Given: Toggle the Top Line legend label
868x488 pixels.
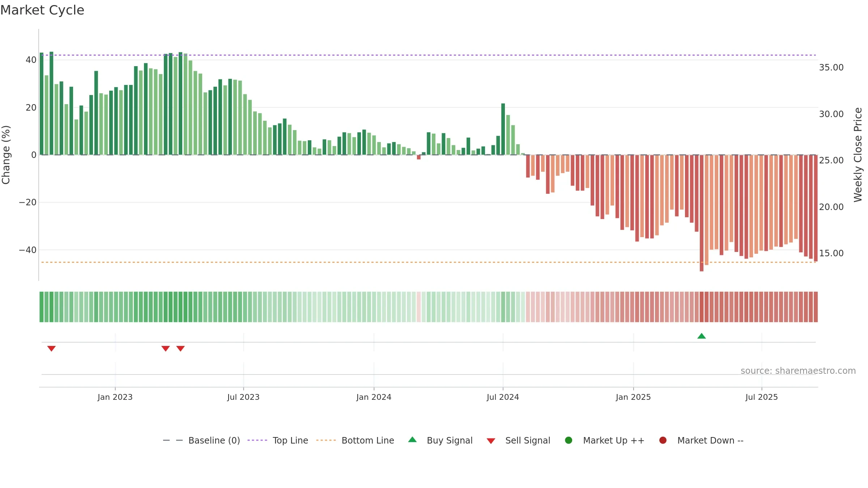Looking at the screenshot, I should (290, 441).
